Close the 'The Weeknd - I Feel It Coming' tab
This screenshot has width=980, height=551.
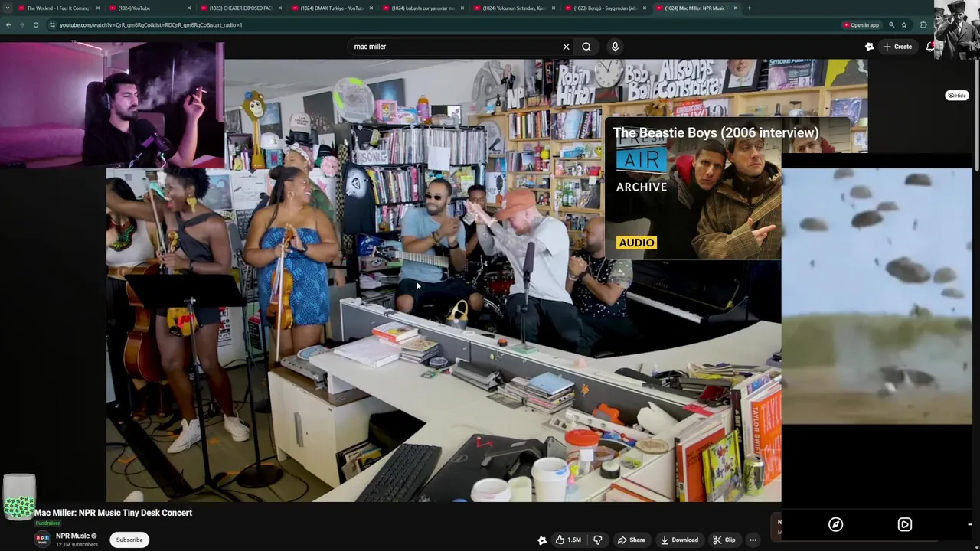tap(98, 8)
